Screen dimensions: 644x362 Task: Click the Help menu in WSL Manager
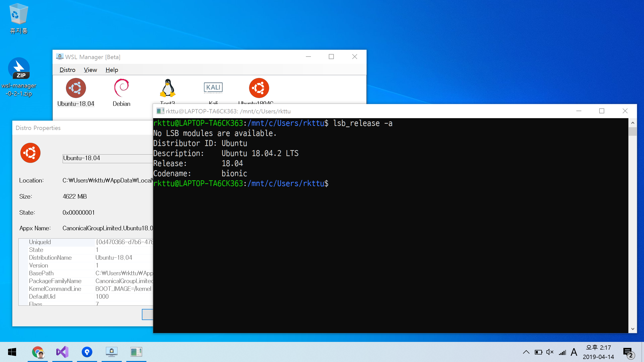[112, 70]
